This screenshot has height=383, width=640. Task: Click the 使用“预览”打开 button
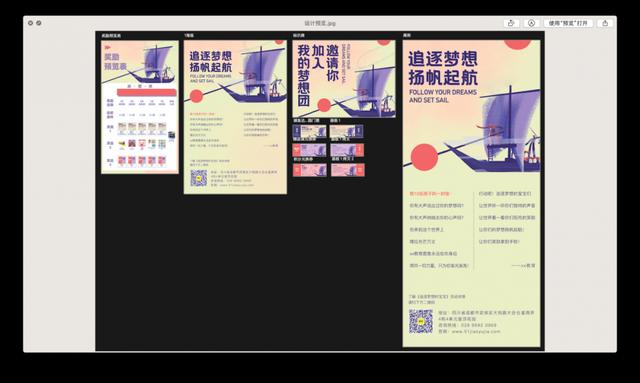click(568, 23)
